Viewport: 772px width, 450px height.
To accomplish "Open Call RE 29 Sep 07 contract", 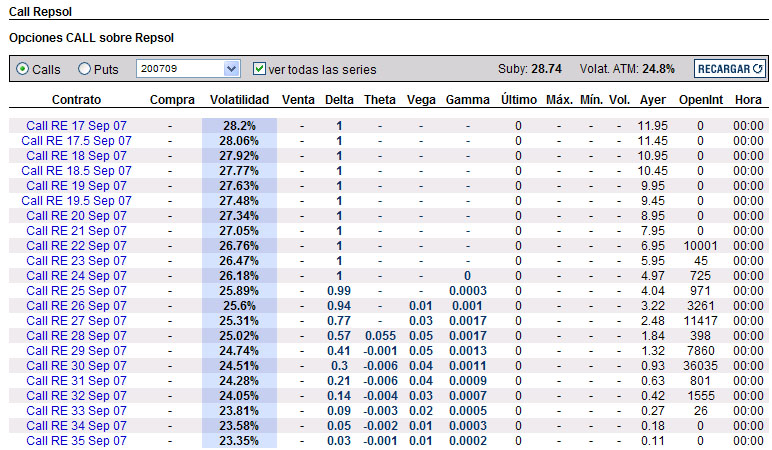I will click(x=76, y=351).
